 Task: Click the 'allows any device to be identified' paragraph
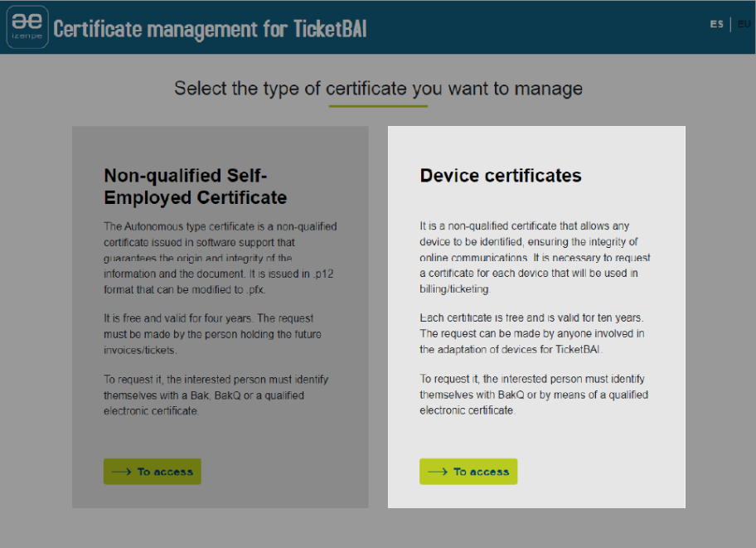point(529,257)
